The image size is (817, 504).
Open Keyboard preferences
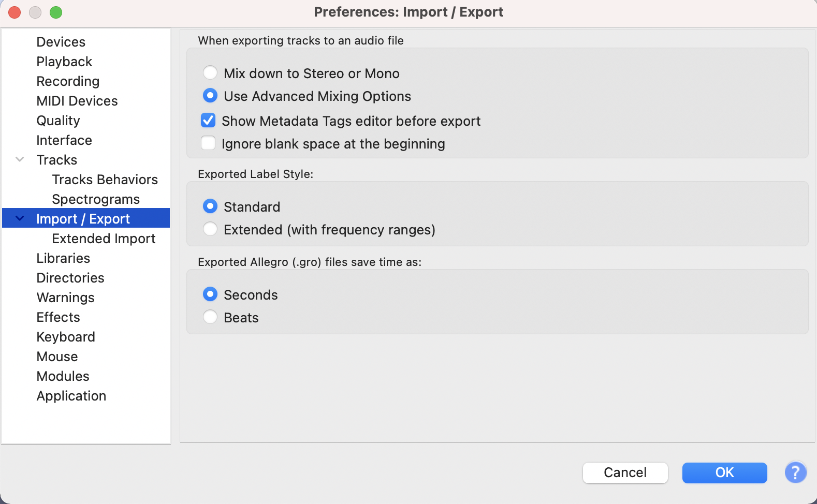point(66,337)
